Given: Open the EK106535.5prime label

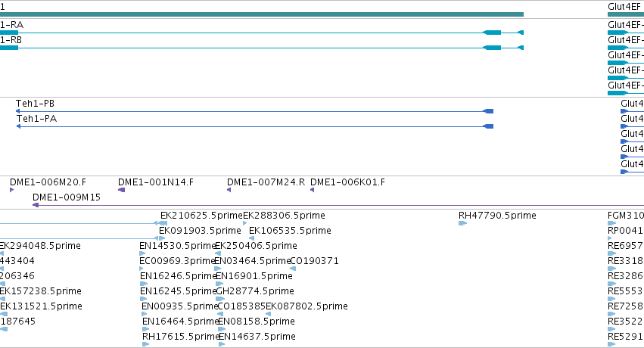Looking at the screenshot, I should tap(290, 231).
